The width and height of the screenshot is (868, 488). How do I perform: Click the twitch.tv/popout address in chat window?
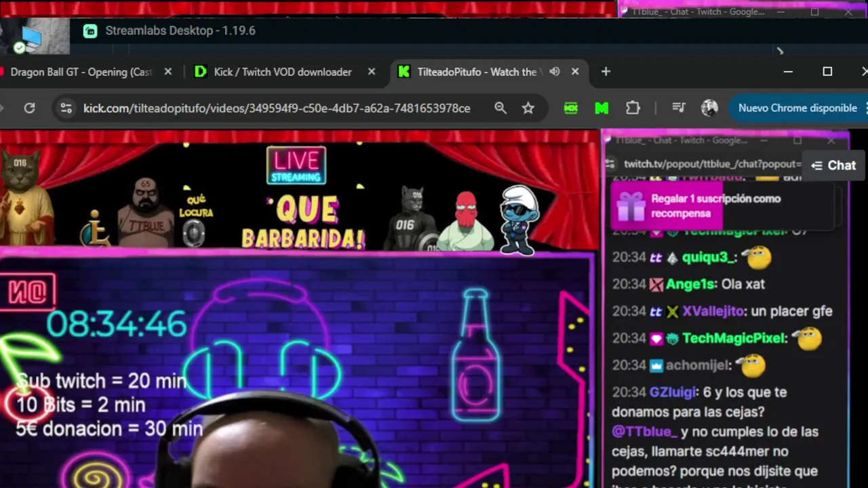[x=712, y=164]
